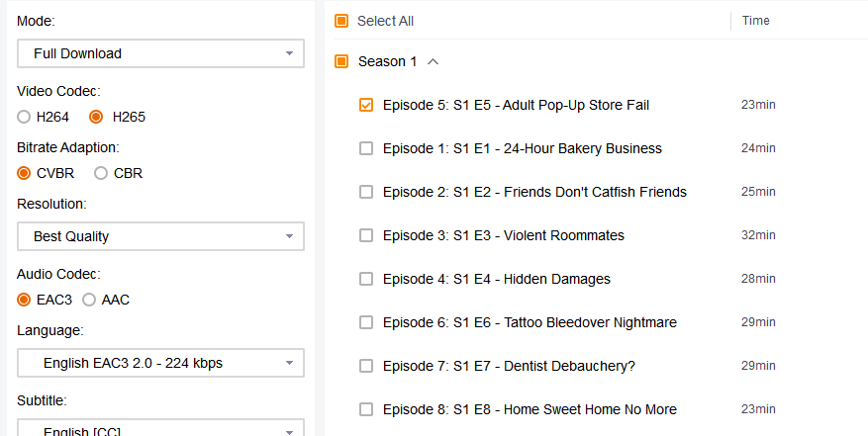Uncheck Episode 5 Adult Pop-Up Store Fail
Viewport: 868px width, 436px height.
pos(366,105)
